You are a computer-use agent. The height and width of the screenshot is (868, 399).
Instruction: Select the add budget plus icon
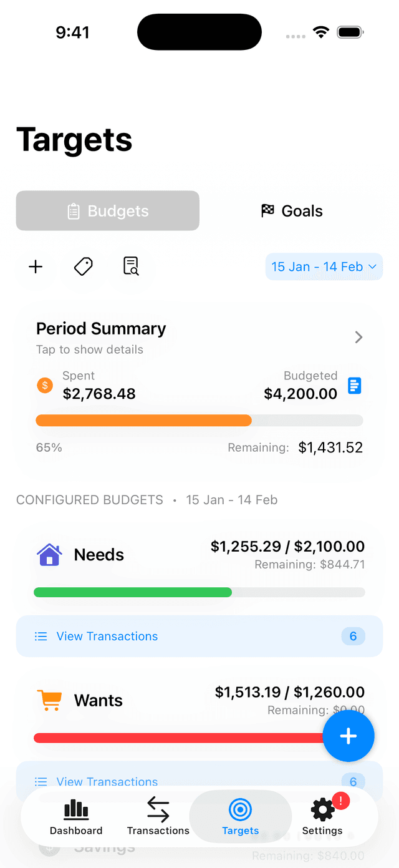coord(36,266)
